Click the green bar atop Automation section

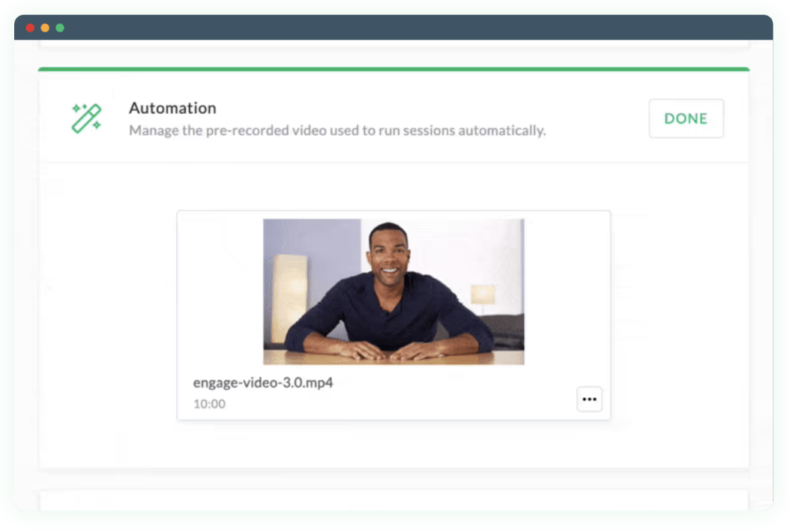pos(393,69)
